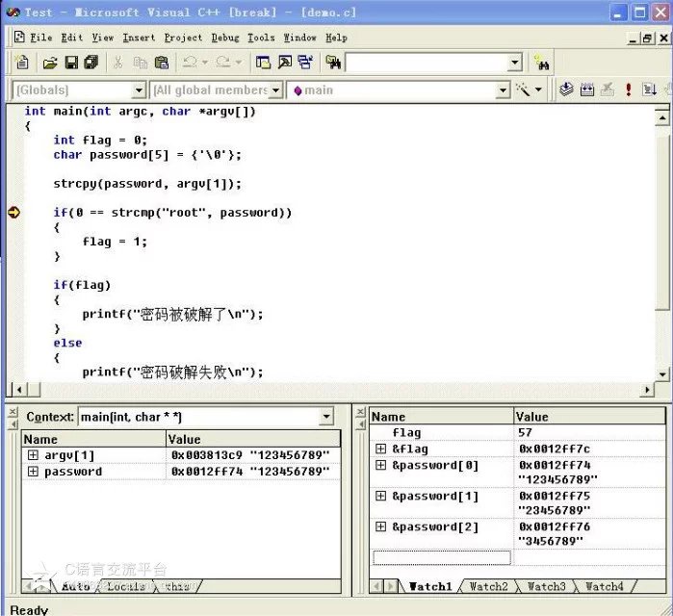Expand the argv[1] variable row
673x616 pixels.
(x=33, y=454)
